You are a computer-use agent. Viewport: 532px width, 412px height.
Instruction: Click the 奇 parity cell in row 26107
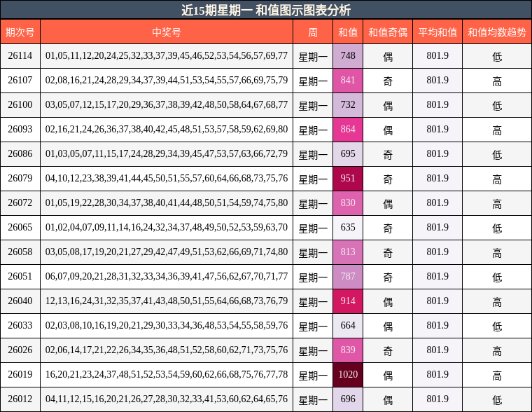coord(388,81)
